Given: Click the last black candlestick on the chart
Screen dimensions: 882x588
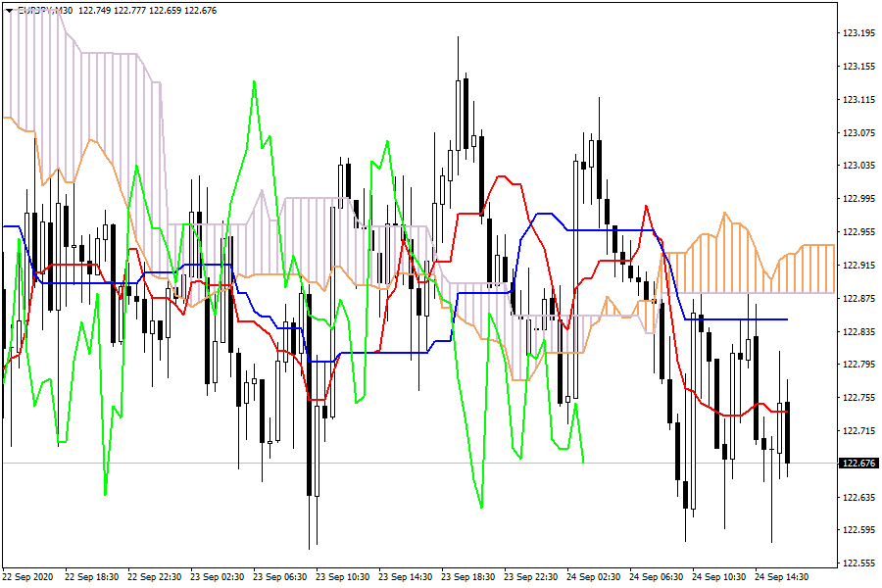Looking at the screenshot, I should 787,431.
